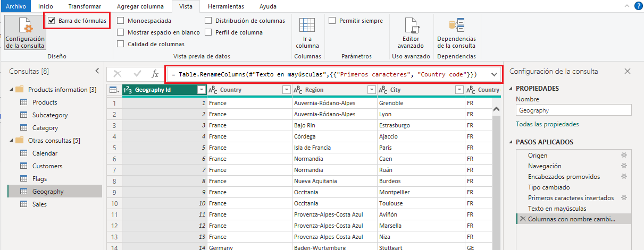Enable the Monoespaciada checkbox
The image size is (644, 250).
pyautogui.click(x=121, y=21)
